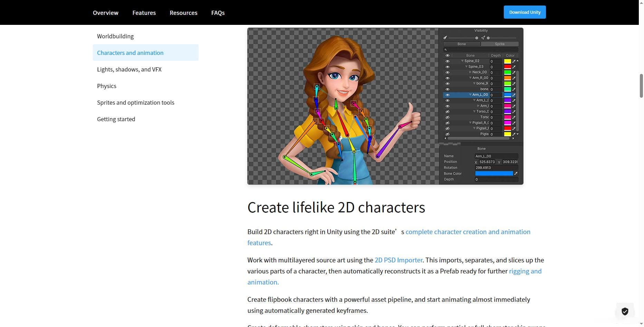
Task: Collapse the Arm_L_00 bone node
Action: tap(470, 94)
